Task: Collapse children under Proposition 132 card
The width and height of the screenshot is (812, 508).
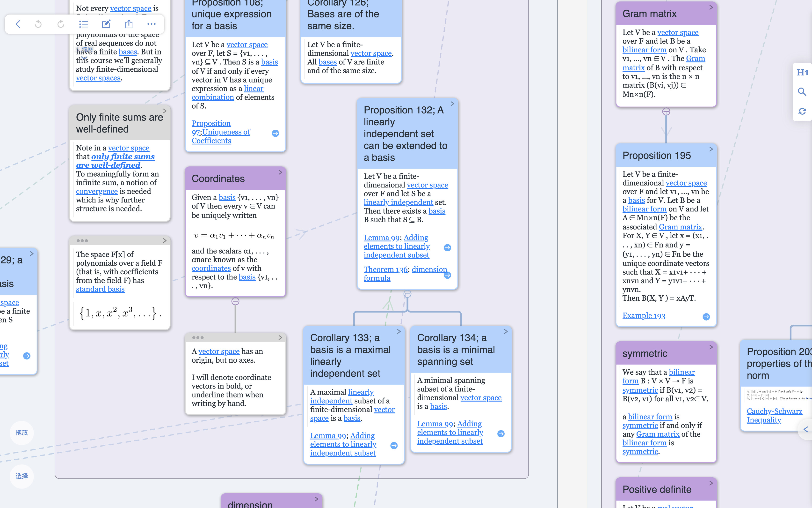Action: click(x=407, y=294)
